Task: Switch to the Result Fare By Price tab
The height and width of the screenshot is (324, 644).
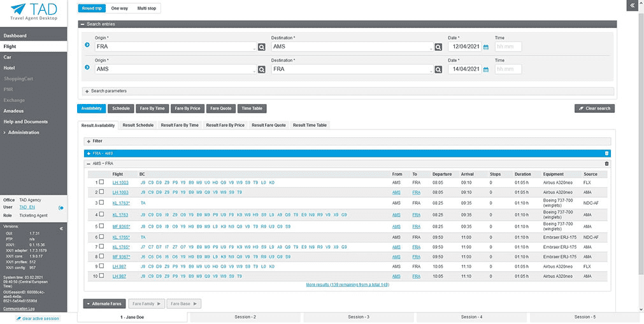Action: [x=225, y=125]
